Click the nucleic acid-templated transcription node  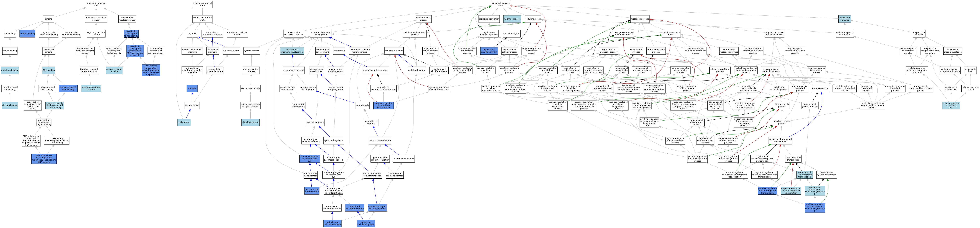[x=780, y=141]
